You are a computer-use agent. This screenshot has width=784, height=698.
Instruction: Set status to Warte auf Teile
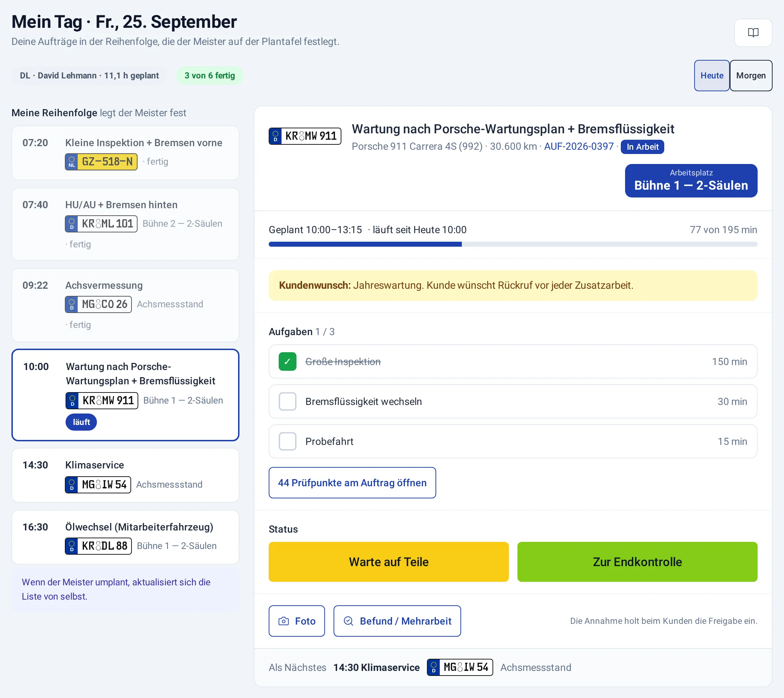coord(388,562)
